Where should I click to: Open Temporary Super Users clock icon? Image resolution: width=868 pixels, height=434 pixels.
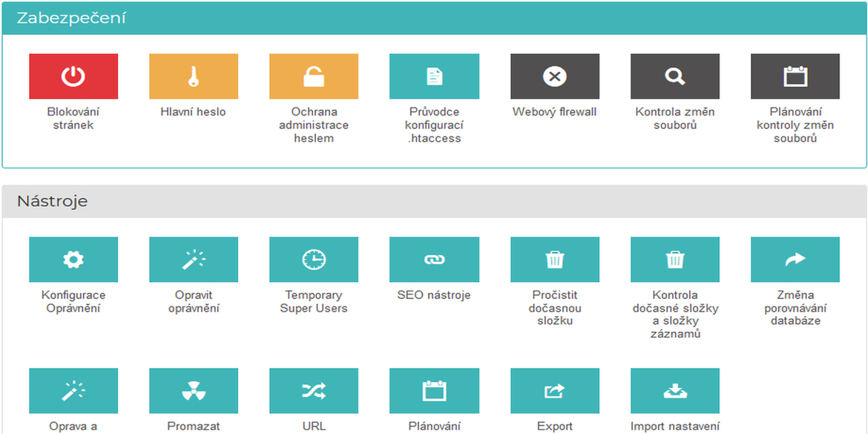click(314, 260)
